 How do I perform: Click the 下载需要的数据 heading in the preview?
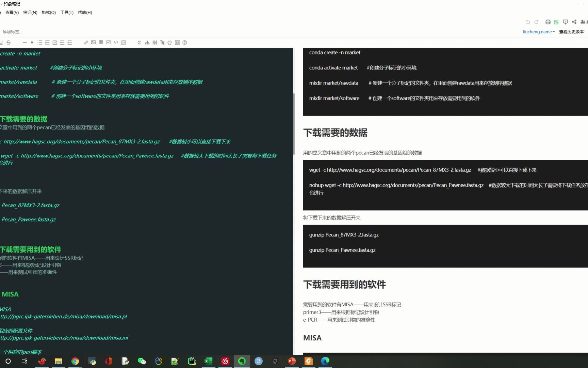[x=335, y=133]
